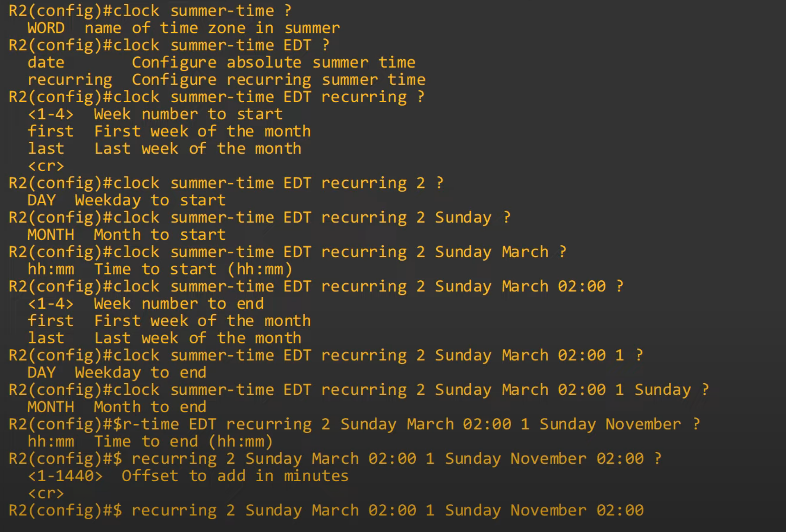Click the 'WORD name of time zone' help line

[x=184, y=28]
